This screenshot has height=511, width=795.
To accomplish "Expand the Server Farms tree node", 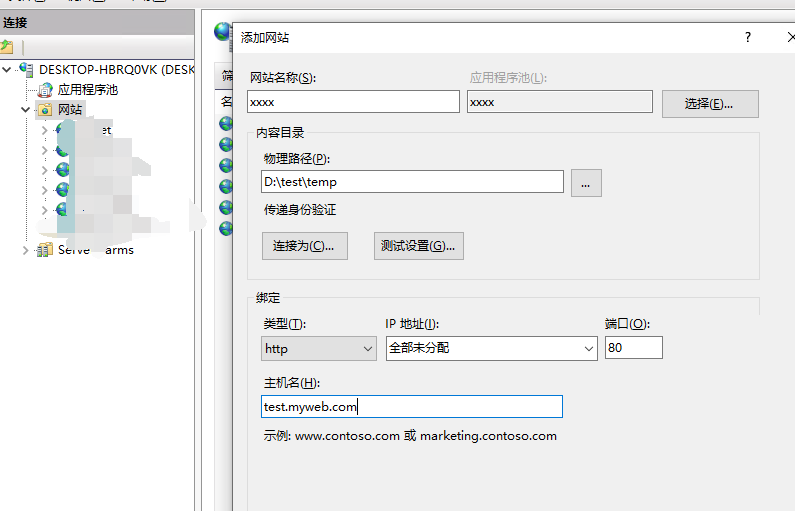I will coord(26,250).
